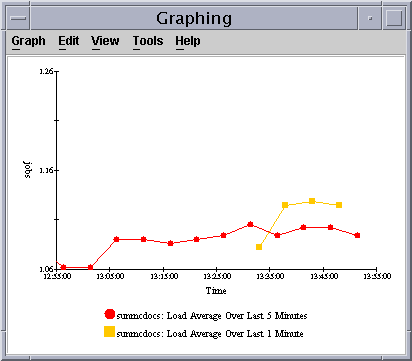
Task: Open the Edit menu
Action: (69, 41)
